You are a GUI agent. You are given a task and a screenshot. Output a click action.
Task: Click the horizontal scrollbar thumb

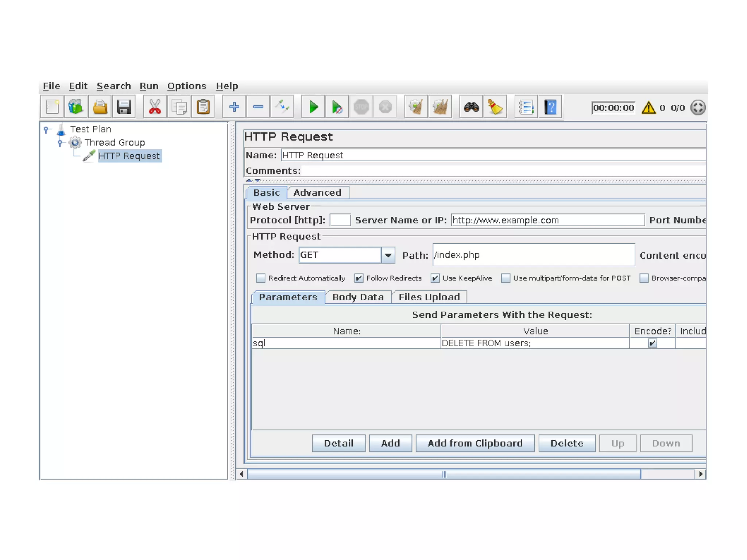(x=444, y=474)
